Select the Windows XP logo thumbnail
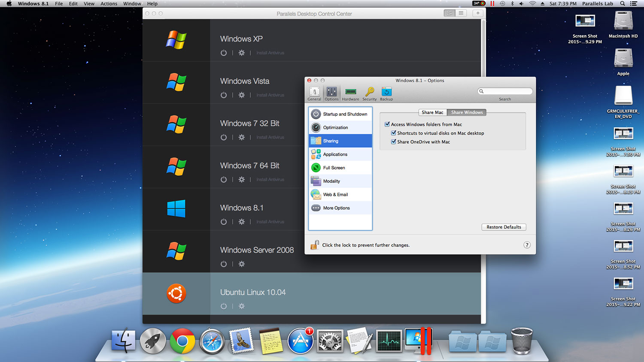This screenshot has height=362, width=644. click(176, 40)
